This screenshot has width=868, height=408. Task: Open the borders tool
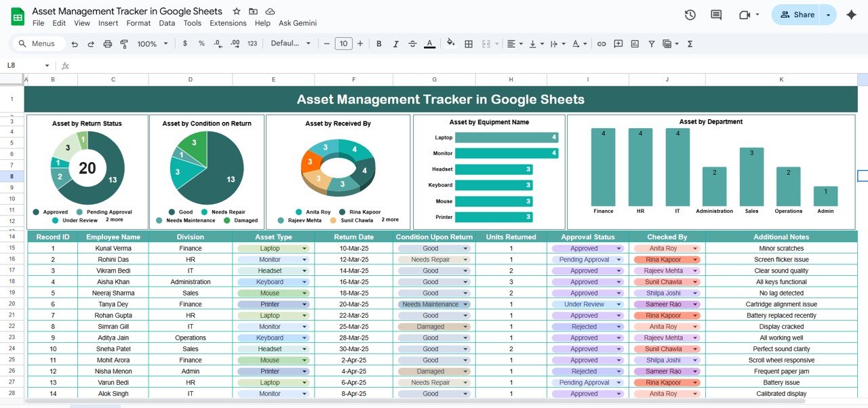469,43
